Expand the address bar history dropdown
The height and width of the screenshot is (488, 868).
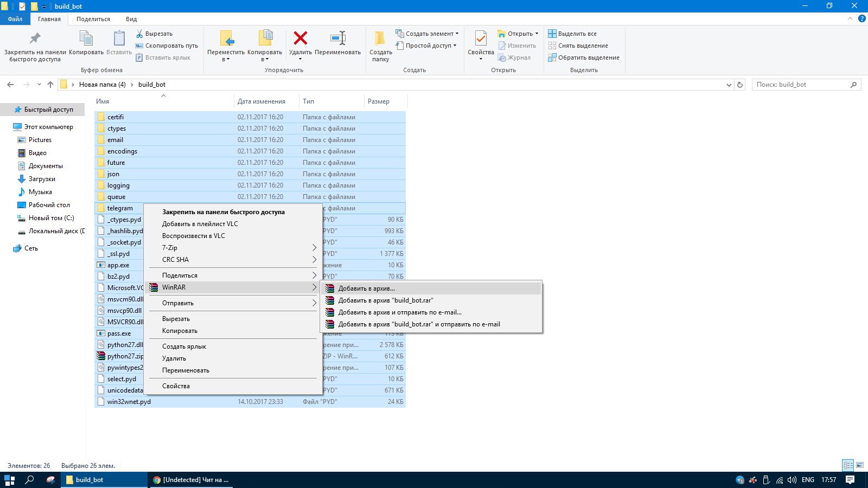[x=729, y=85]
